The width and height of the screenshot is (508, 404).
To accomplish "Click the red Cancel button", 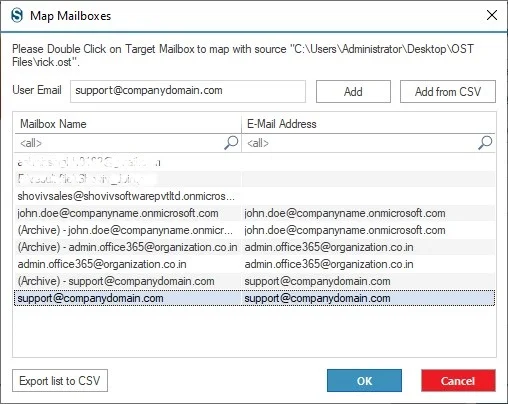I will [x=458, y=381].
